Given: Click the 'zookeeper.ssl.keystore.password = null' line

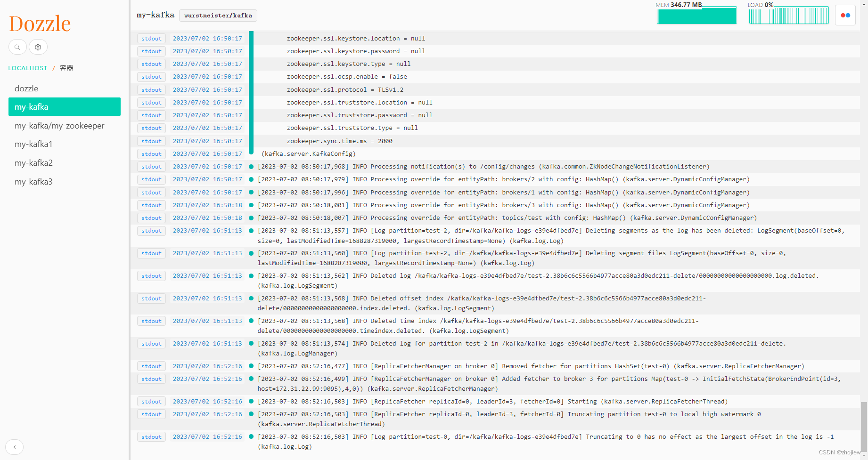Looking at the screenshot, I should pyautogui.click(x=356, y=51).
